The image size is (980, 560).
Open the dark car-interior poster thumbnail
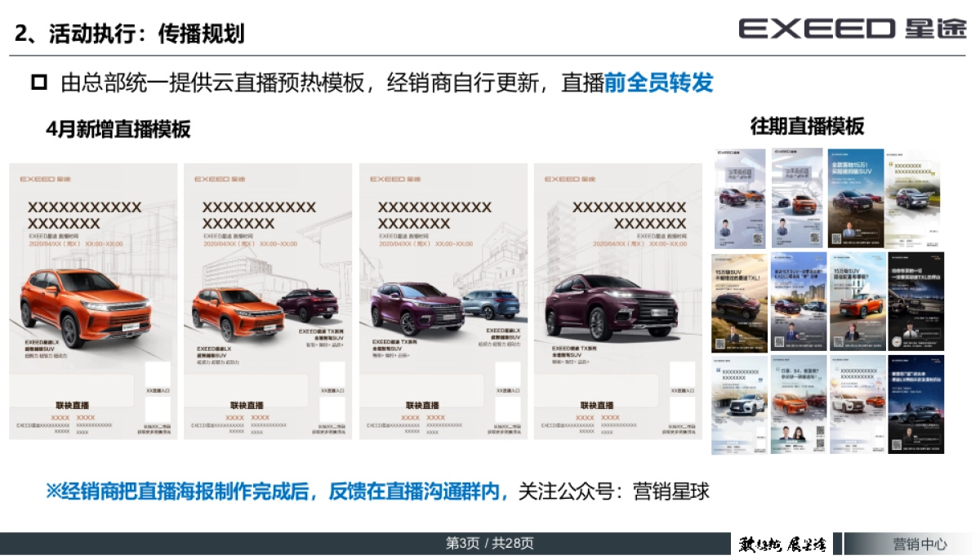[915, 301]
